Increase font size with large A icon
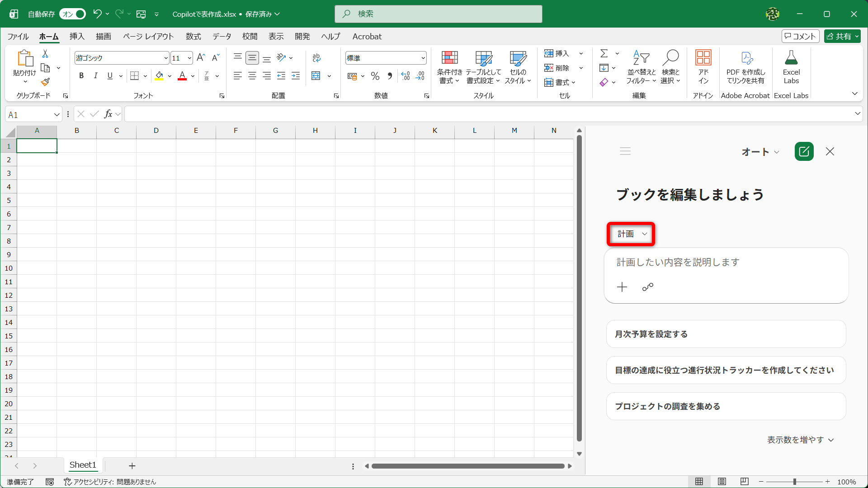 pos(201,57)
